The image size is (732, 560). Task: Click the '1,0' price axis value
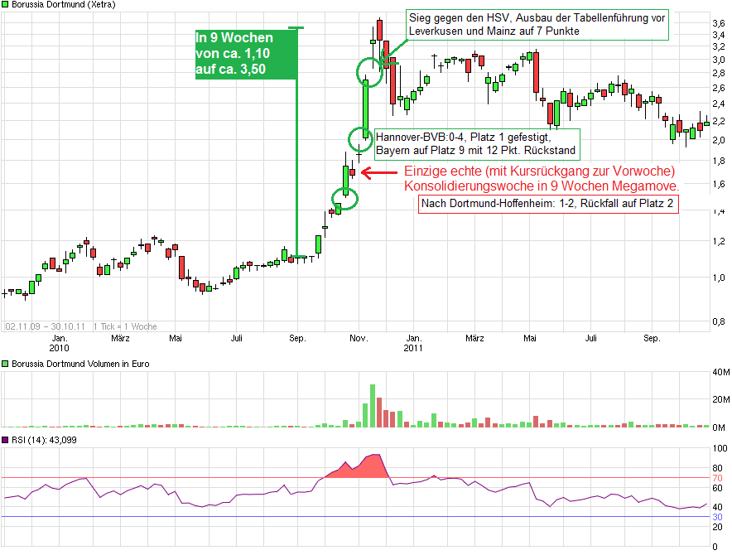click(x=719, y=278)
